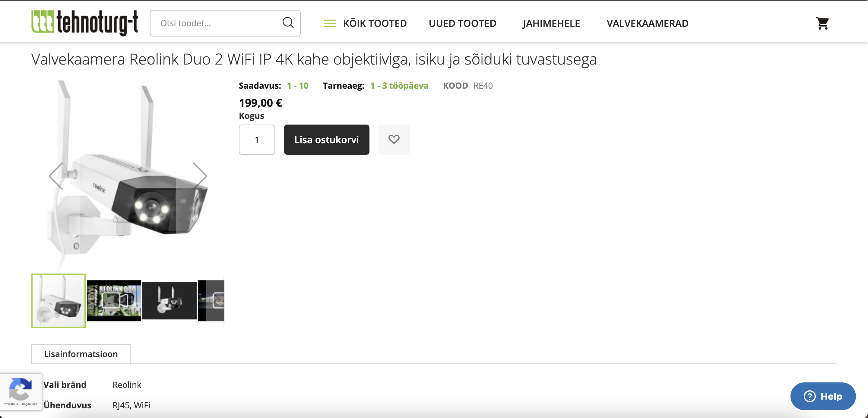Open VALVEKAAMERAD menu item
Viewport: 868px width, 418px height.
click(647, 23)
